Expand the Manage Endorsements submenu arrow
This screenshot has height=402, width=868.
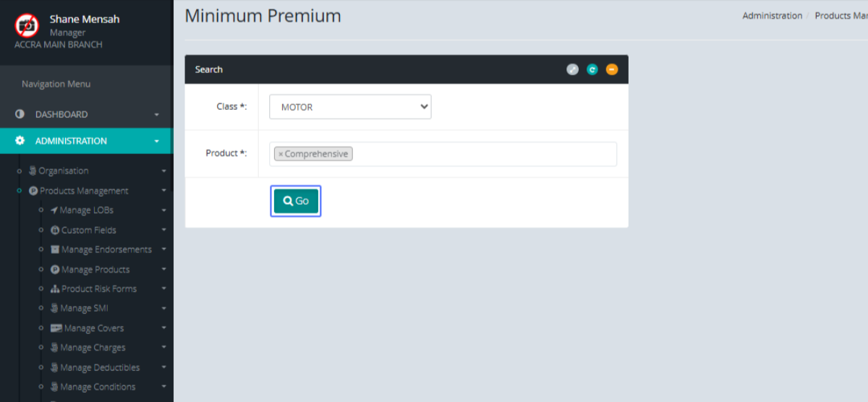click(164, 249)
